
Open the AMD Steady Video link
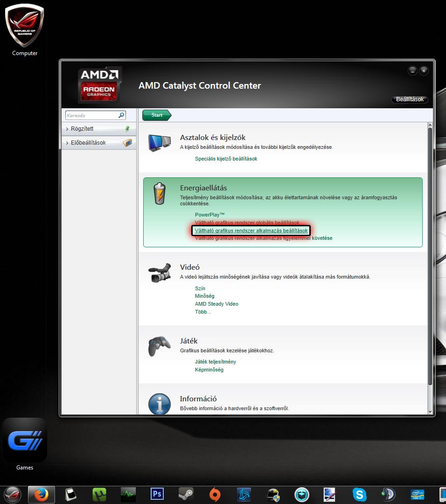[216, 304]
